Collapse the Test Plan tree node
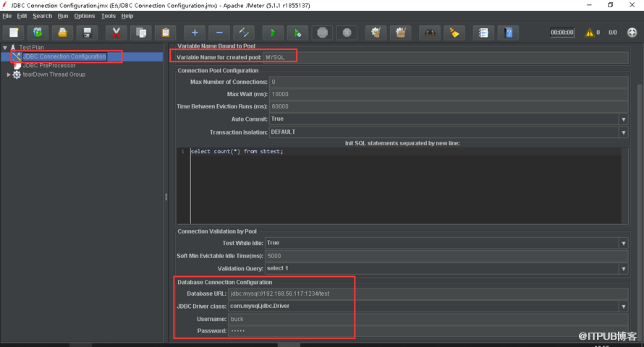644x347 pixels. [5, 48]
